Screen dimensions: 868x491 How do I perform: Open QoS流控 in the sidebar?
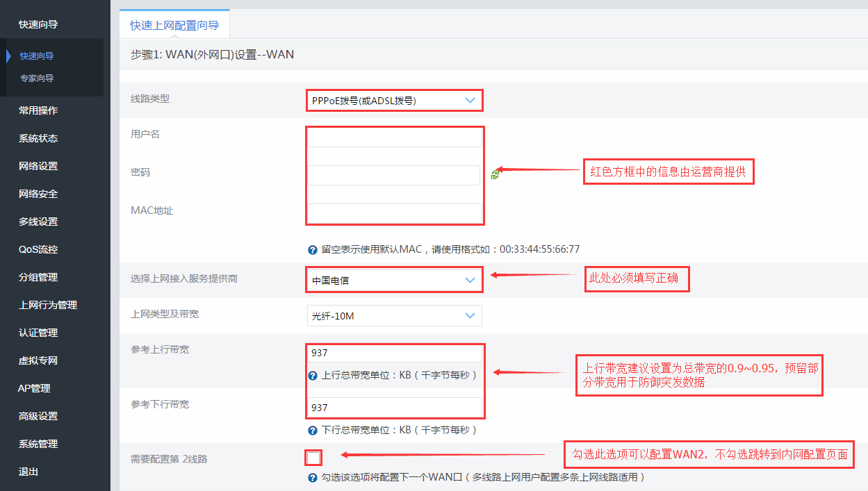[x=38, y=249]
